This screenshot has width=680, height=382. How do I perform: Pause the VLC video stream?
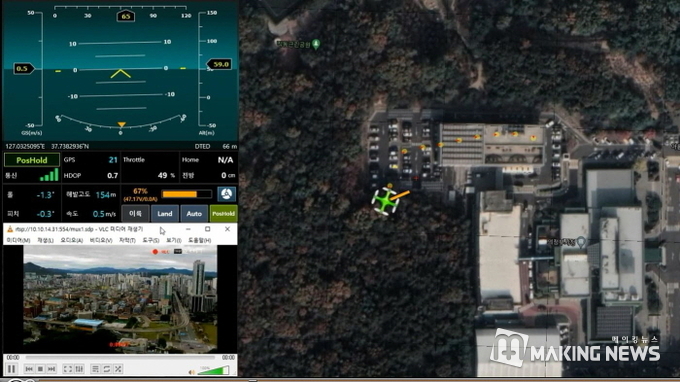pos(12,369)
